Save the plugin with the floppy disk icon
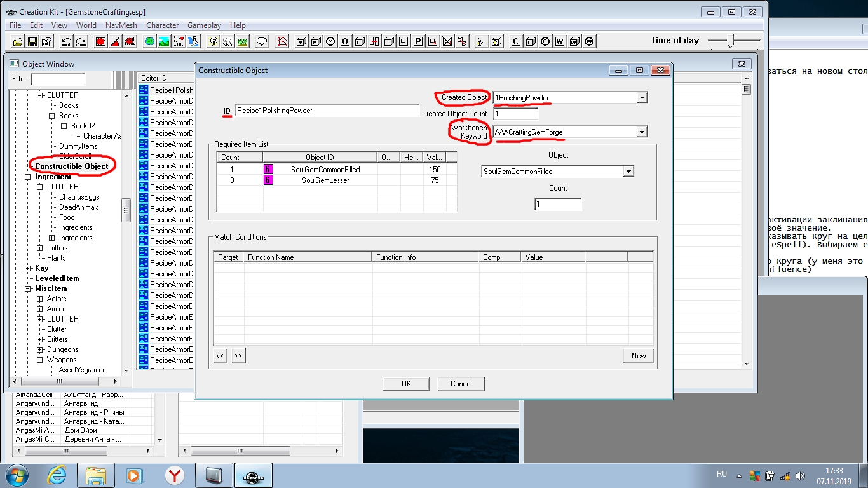The width and height of the screenshot is (868, 488). (32, 41)
